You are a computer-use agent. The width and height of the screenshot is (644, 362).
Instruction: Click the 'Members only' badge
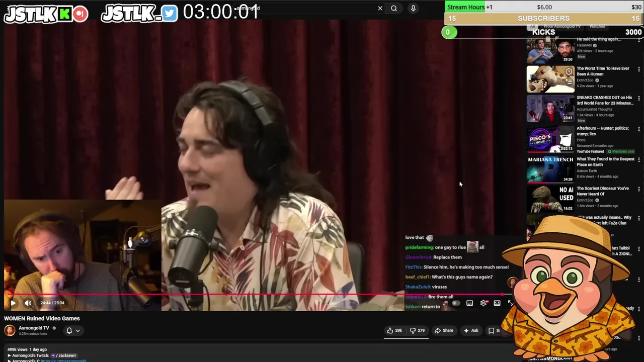coord(621,151)
